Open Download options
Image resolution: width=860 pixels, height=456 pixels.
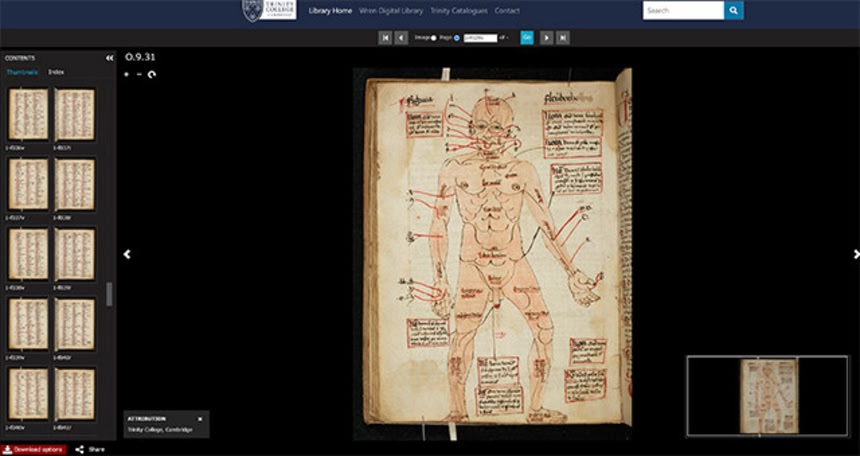coord(34,450)
